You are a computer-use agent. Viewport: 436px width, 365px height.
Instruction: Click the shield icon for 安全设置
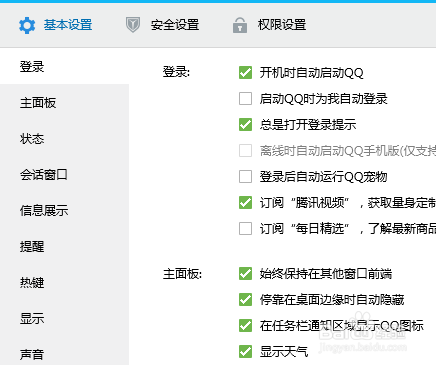click(x=133, y=25)
